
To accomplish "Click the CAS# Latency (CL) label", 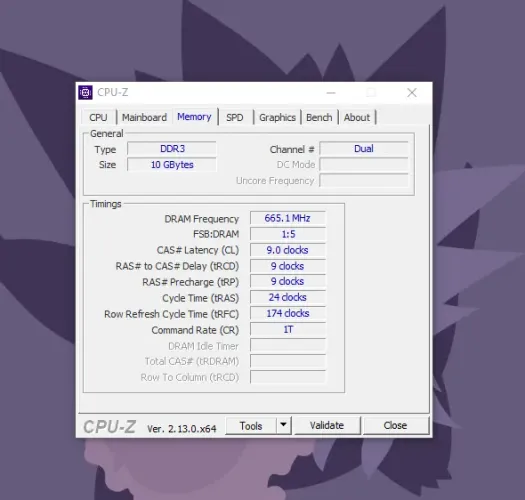I will pyautogui.click(x=198, y=250).
